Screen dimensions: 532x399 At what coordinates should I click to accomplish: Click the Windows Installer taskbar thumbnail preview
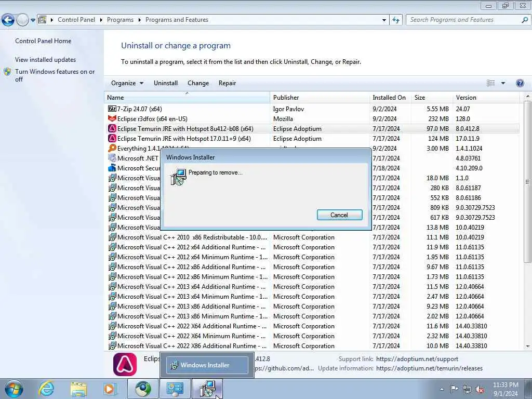[207, 365]
